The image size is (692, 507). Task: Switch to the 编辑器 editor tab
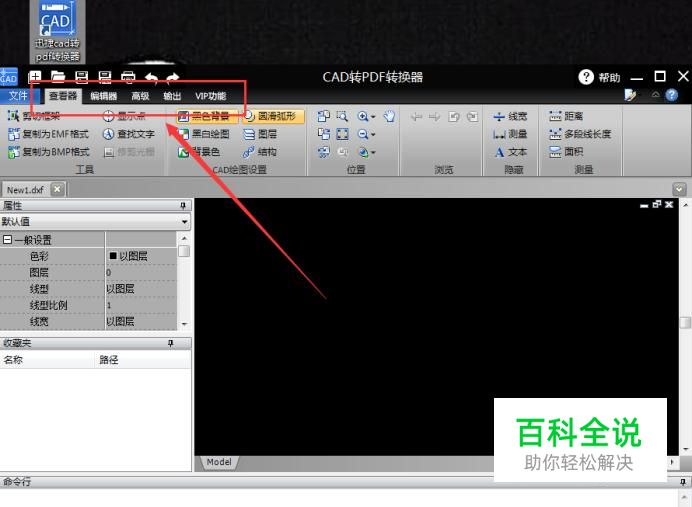tap(103, 96)
